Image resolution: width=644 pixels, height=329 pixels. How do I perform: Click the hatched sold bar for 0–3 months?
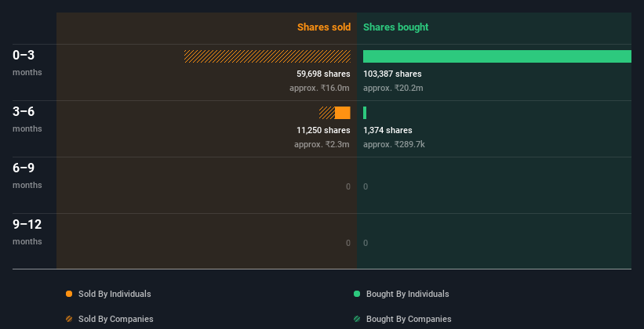pyautogui.click(x=267, y=56)
